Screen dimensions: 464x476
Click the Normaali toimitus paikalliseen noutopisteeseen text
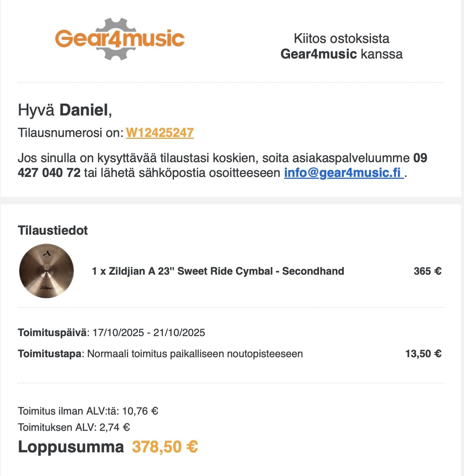click(x=195, y=354)
